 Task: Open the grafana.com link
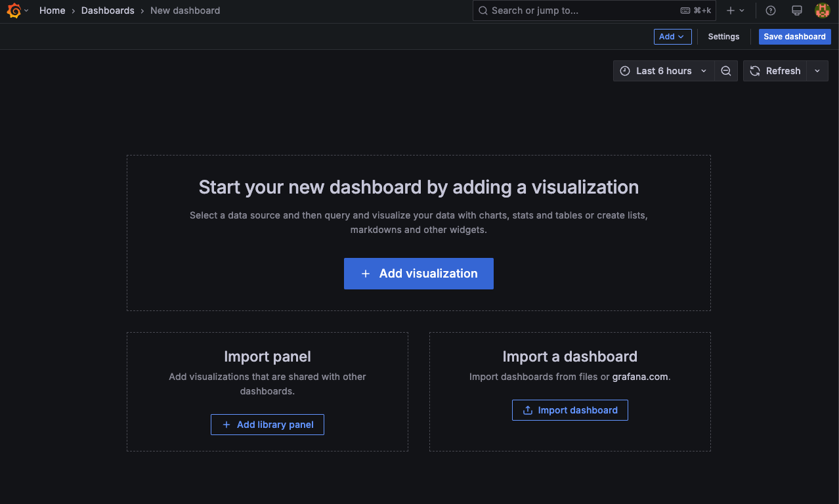point(640,377)
